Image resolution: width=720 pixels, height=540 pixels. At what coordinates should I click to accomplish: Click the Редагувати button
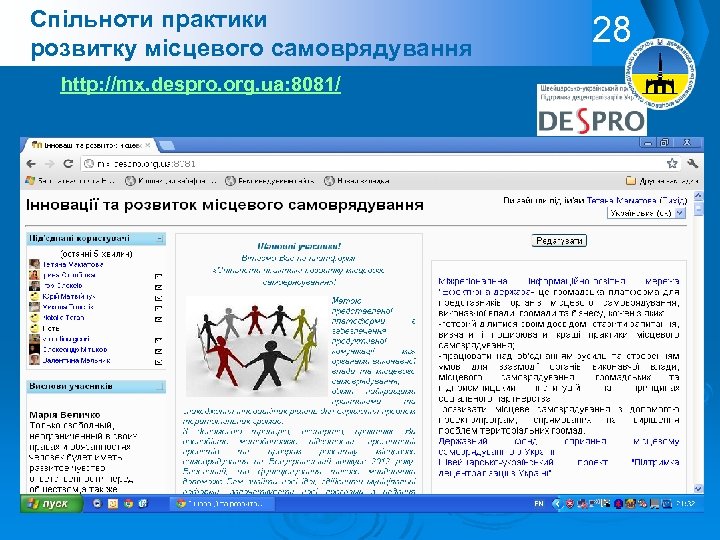point(559,241)
